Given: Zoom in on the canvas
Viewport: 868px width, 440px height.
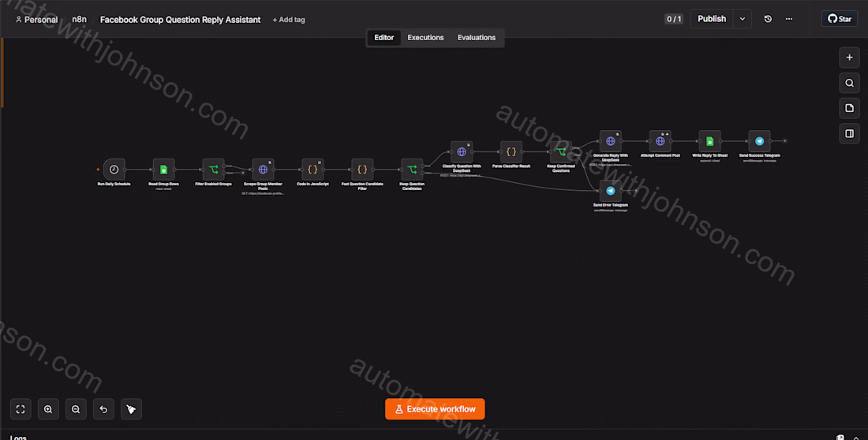Looking at the screenshot, I should tap(48, 409).
